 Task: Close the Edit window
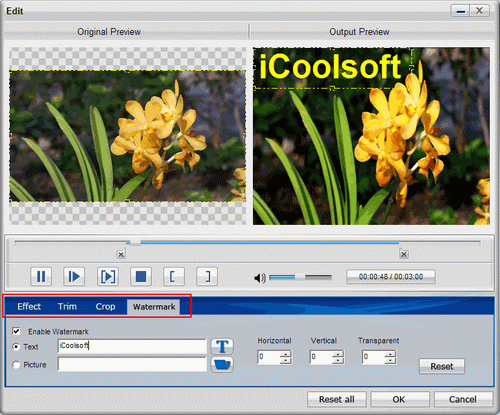coord(479,11)
